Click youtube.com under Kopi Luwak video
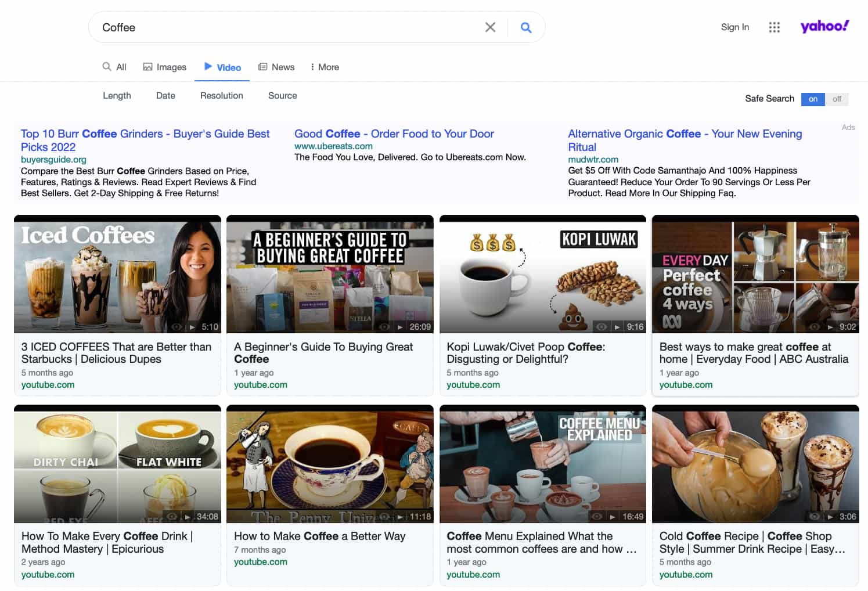 point(473,385)
